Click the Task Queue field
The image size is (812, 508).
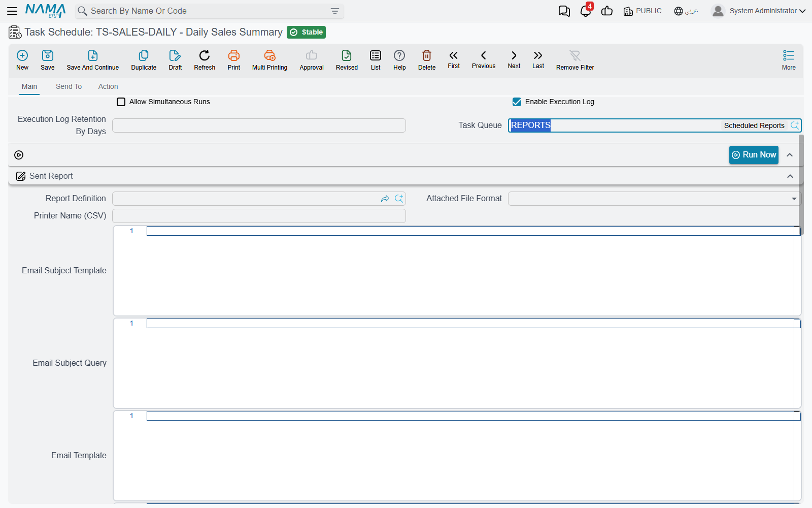point(655,125)
